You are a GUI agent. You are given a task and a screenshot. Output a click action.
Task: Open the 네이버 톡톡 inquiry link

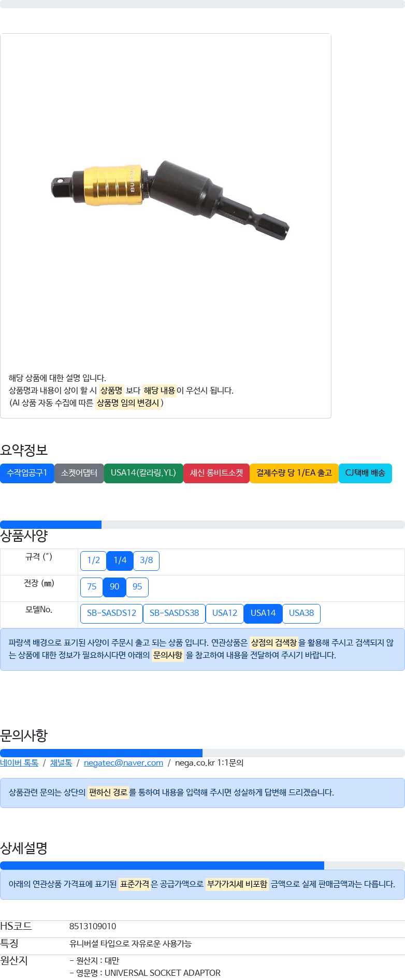pos(19,762)
